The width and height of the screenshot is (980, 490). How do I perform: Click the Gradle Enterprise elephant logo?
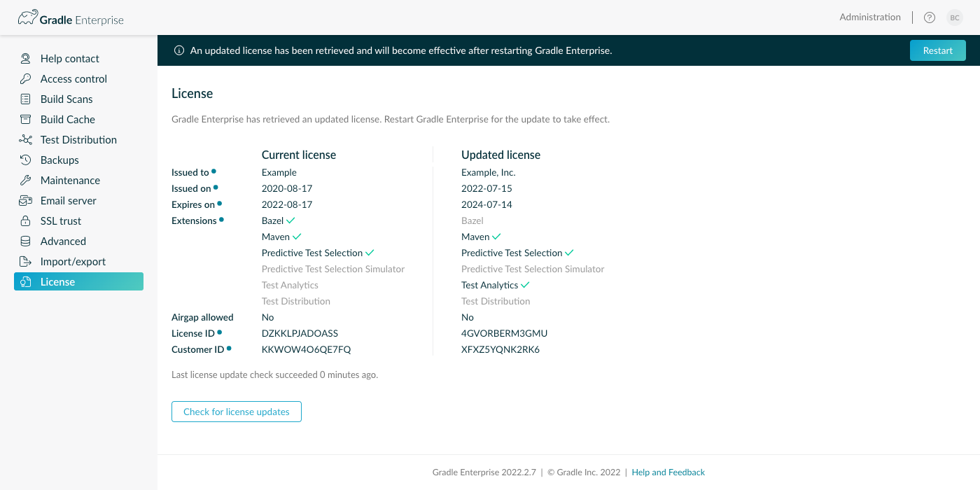pyautogui.click(x=28, y=18)
